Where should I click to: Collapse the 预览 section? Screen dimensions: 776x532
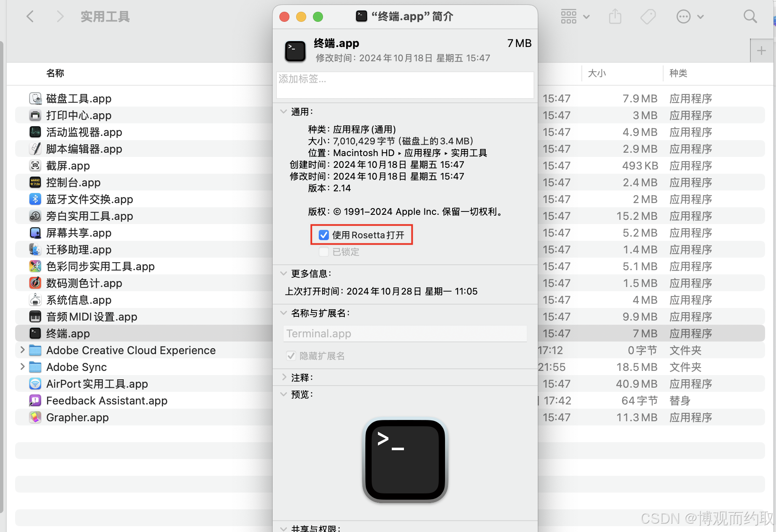coord(284,394)
